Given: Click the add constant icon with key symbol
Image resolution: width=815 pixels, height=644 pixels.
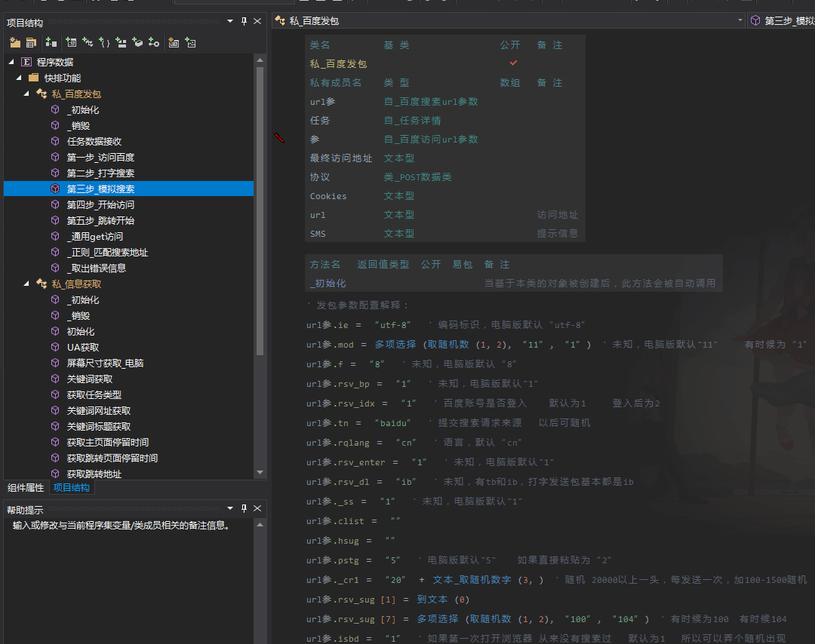Looking at the screenshot, I should 152,43.
